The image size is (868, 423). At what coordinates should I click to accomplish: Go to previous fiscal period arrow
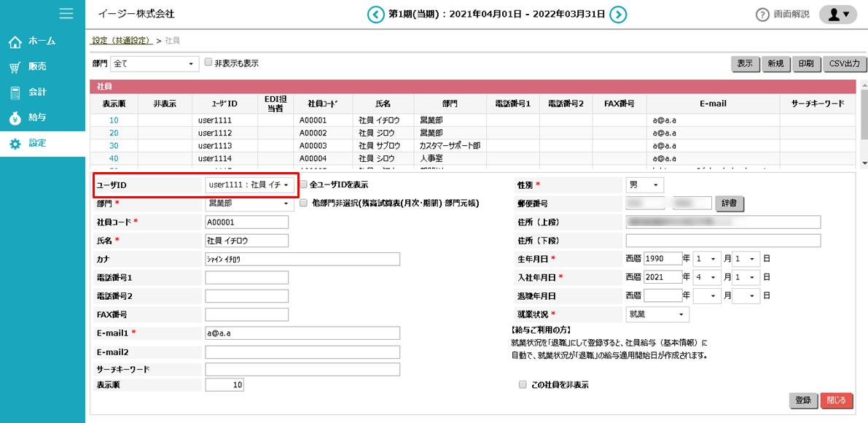(x=375, y=15)
